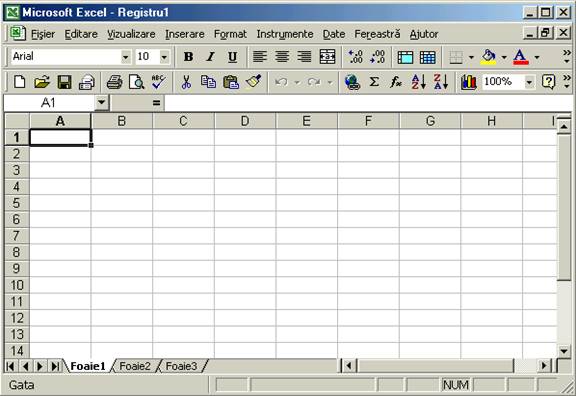Insert hyperlink with globe icon
The height and width of the screenshot is (396, 576).
coord(352,82)
